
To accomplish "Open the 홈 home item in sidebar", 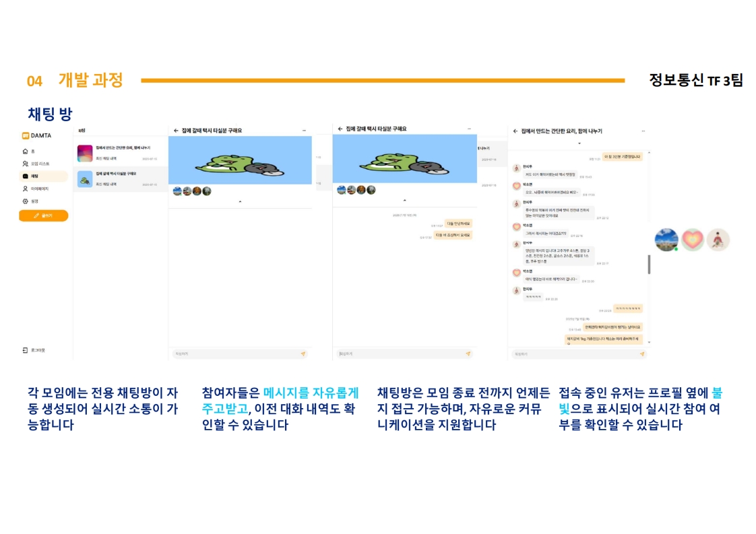I will point(29,152).
